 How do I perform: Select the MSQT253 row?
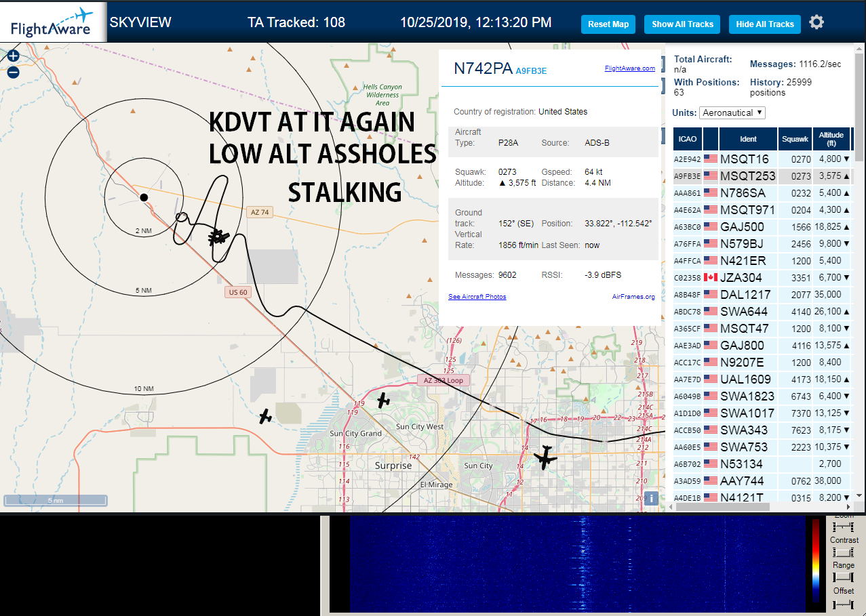pos(762,176)
